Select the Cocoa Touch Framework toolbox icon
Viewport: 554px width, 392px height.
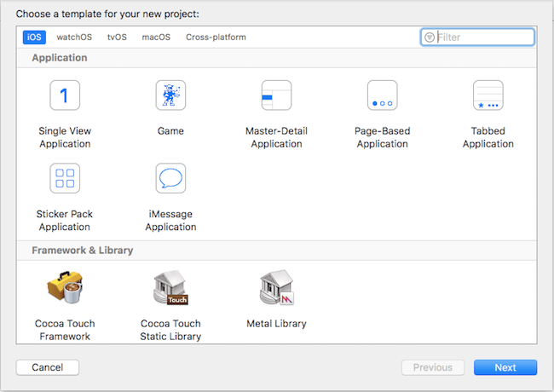click(x=65, y=289)
